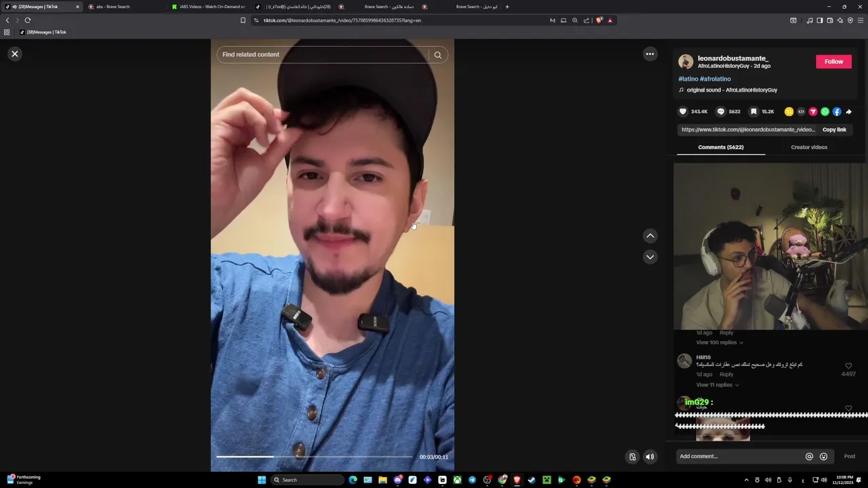Image resolution: width=868 pixels, height=488 pixels.
Task: Follow leonardobustamante_ with the Follow button
Action: [833, 62]
